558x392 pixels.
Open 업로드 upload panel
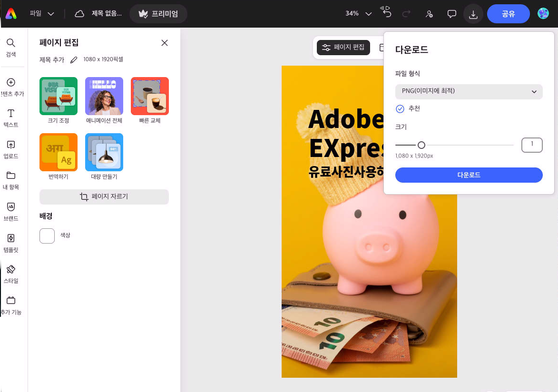[x=11, y=149]
